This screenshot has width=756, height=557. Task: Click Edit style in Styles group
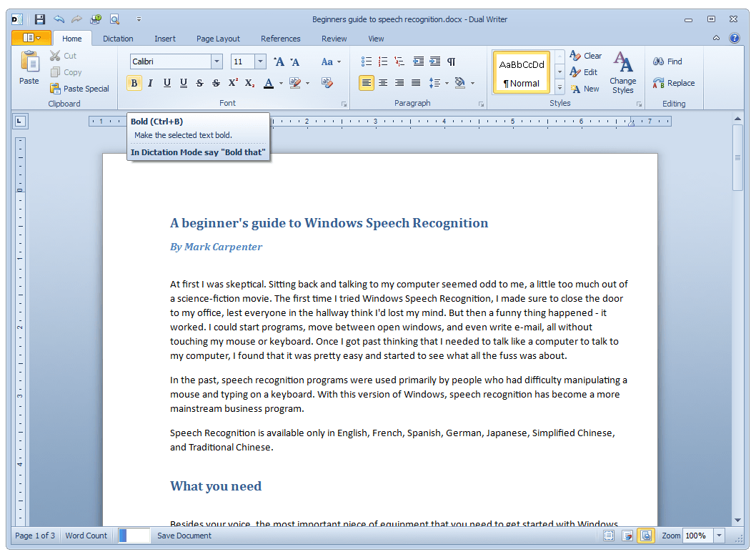coord(584,72)
